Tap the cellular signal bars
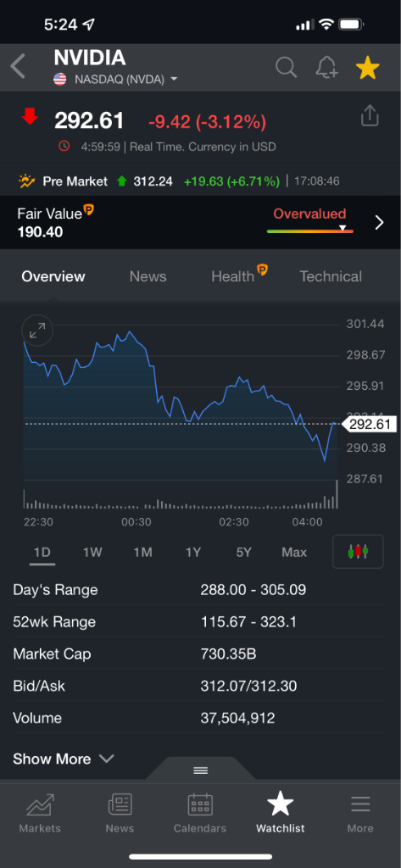Screen dimensions: 401x868 click(x=305, y=25)
